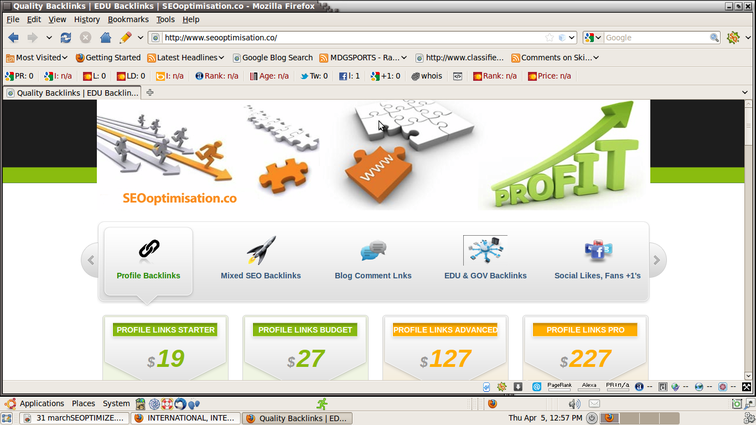Reload the current page
Image resolution: width=756 pixels, height=425 pixels.
click(x=66, y=38)
